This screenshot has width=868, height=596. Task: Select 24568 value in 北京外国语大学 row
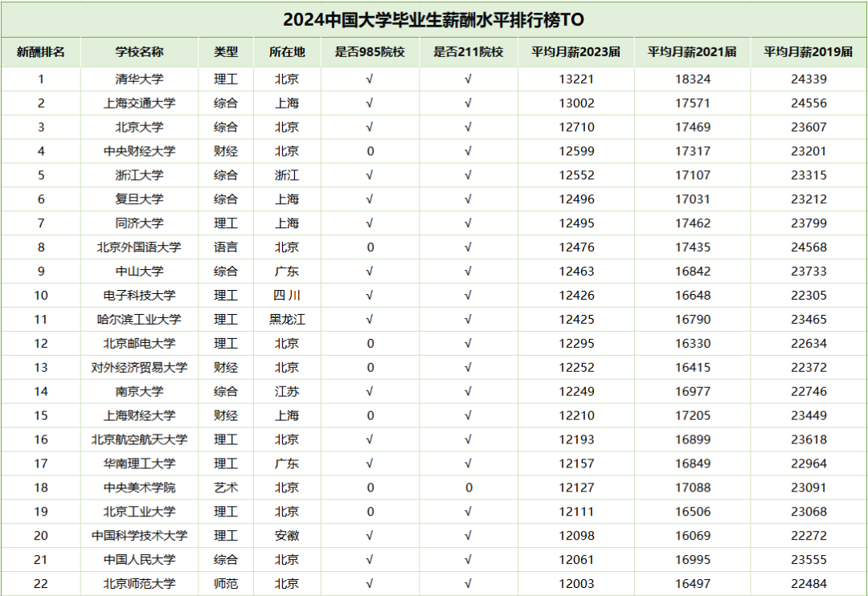point(809,247)
